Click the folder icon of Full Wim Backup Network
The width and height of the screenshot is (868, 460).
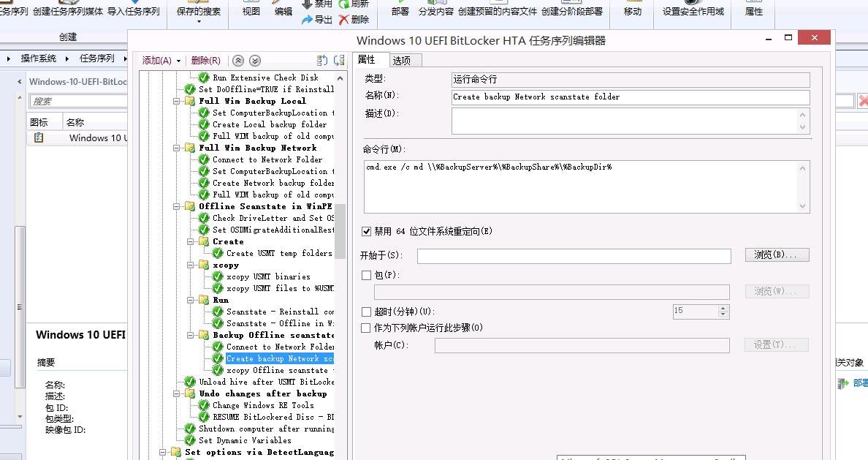coord(190,148)
